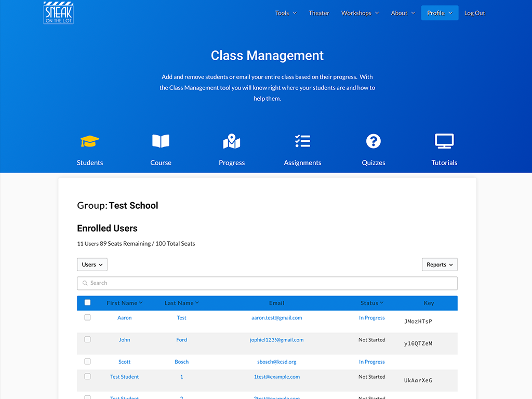Screen dimensions: 532x399
Task: Open the Quizzes question mark icon
Action: [x=373, y=141]
